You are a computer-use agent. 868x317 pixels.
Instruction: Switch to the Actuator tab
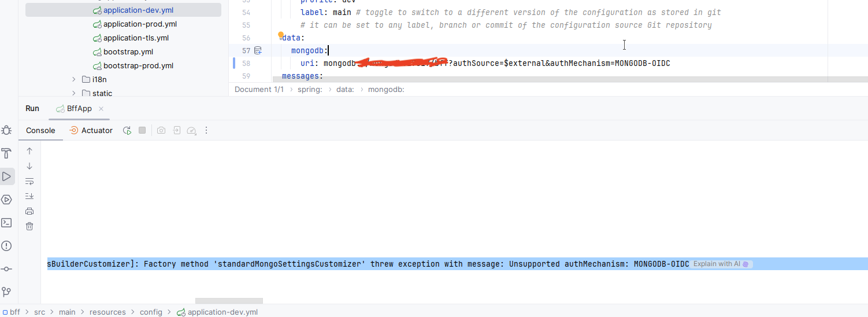point(91,131)
